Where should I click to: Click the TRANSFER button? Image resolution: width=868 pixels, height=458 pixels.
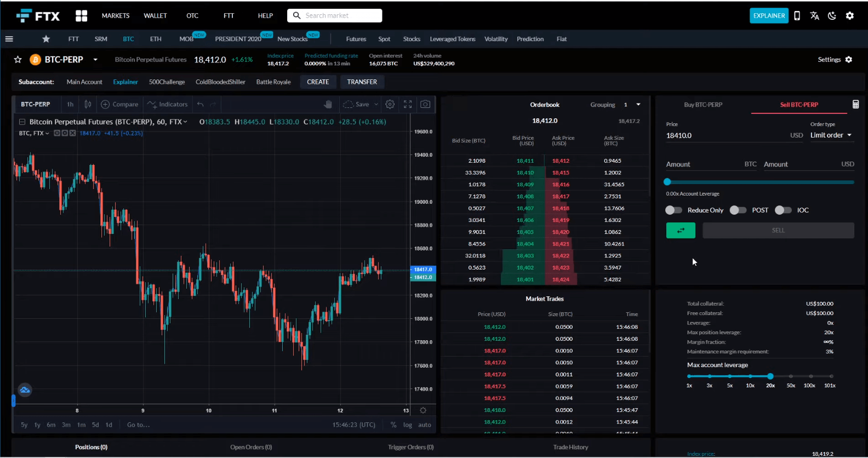362,82
